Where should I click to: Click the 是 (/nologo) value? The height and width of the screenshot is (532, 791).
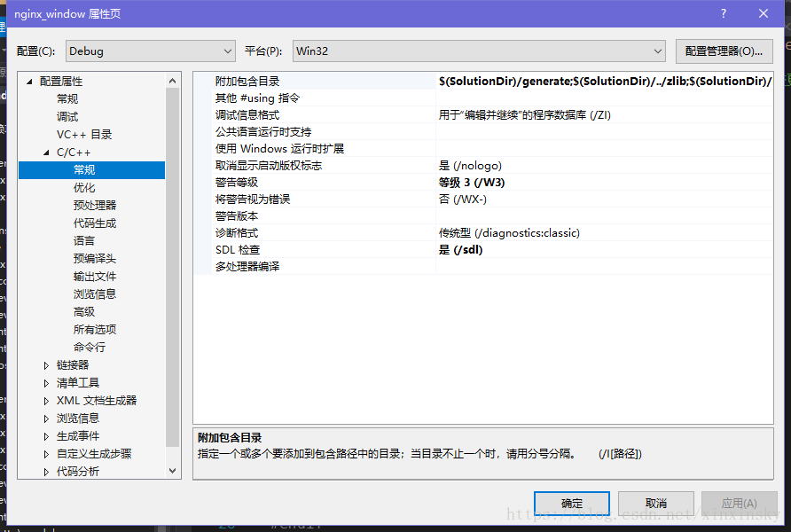[x=470, y=166]
